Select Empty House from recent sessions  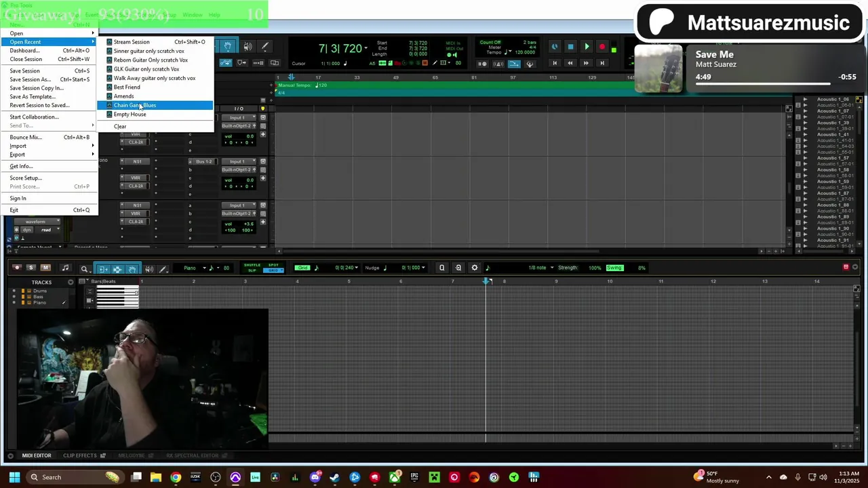click(x=155, y=114)
